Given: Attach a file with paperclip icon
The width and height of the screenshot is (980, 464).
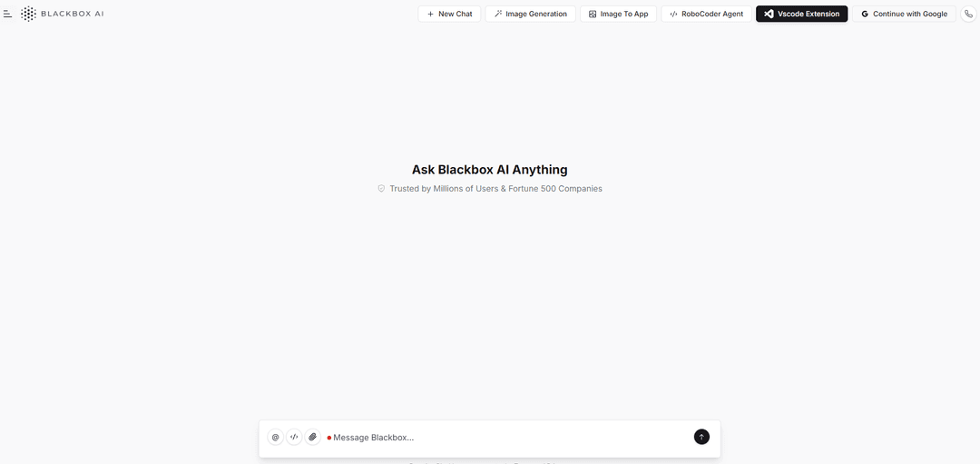Looking at the screenshot, I should pyautogui.click(x=312, y=437).
